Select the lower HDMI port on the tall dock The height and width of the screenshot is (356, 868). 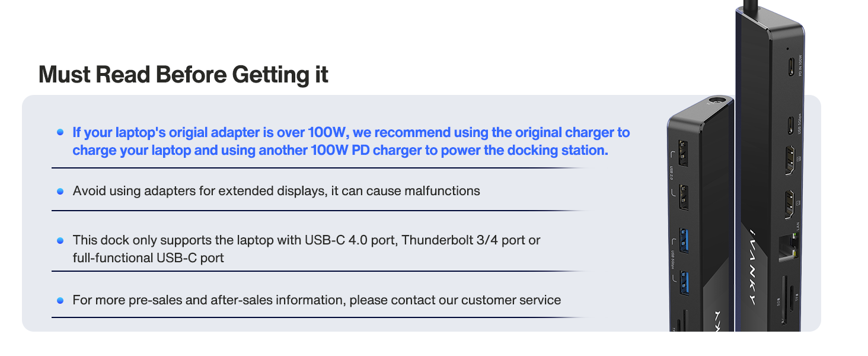point(790,204)
